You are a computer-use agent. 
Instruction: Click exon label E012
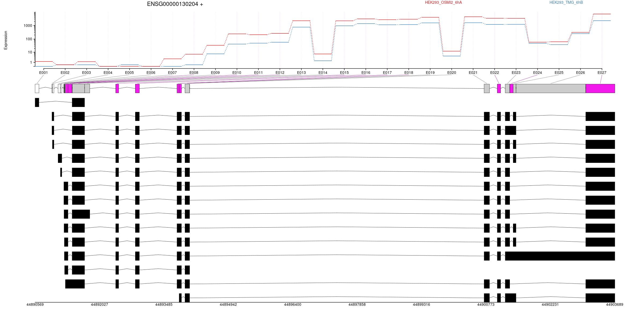(x=280, y=73)
